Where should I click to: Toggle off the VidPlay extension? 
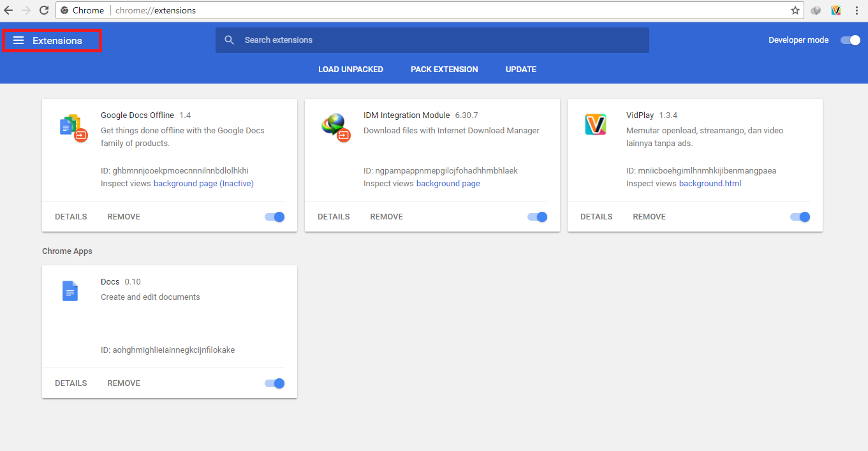799,216
